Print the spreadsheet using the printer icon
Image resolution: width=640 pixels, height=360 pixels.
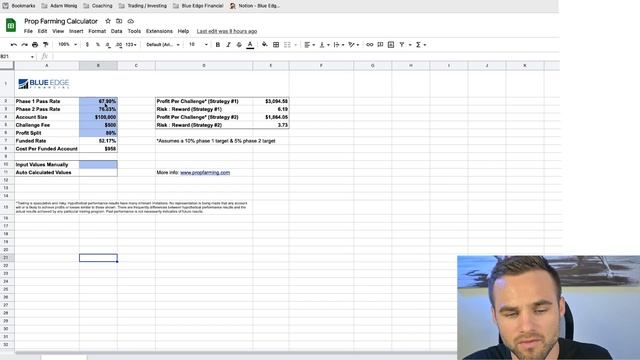(x=35, y=44)
